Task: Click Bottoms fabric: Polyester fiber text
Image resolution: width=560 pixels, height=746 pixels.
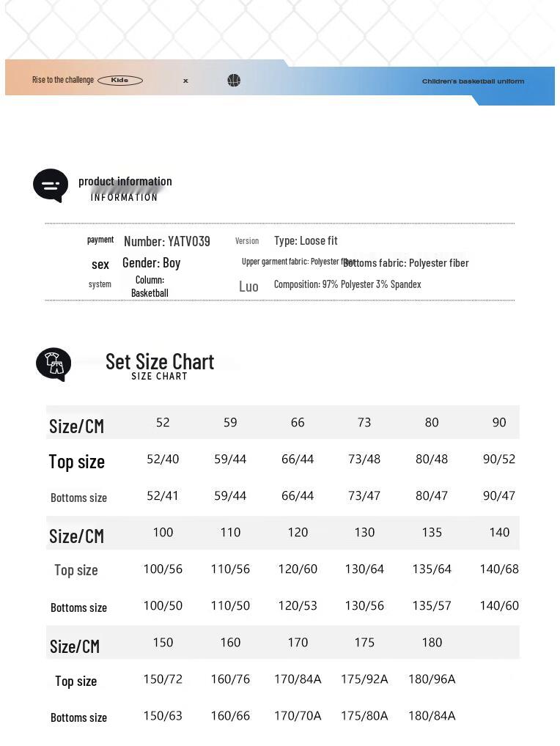Action: point(406,263)
